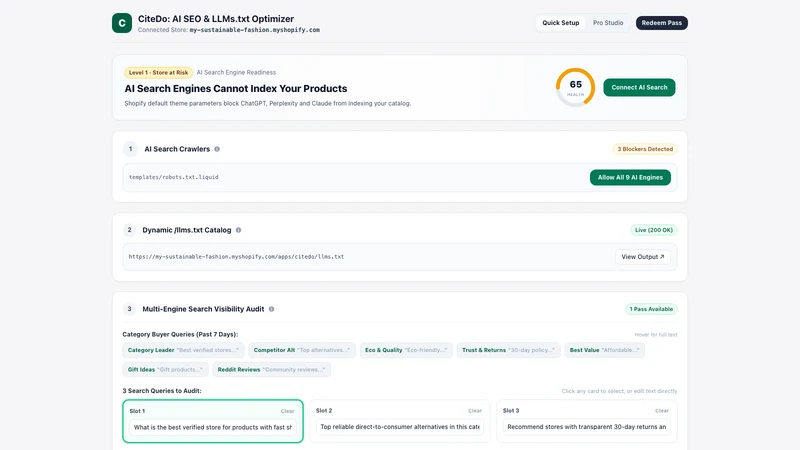Clear the Slot 2 query
The width and height of the screenshot is (800, 450).
pos(474,411)
